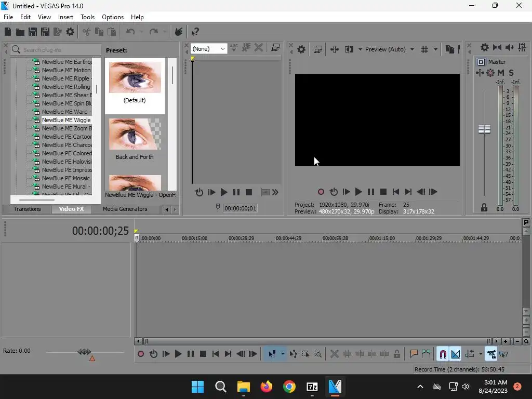The height and width of the screenshot is (399, 532).
Task: Switch to the Media Generators tab
Action: (125, 209)
